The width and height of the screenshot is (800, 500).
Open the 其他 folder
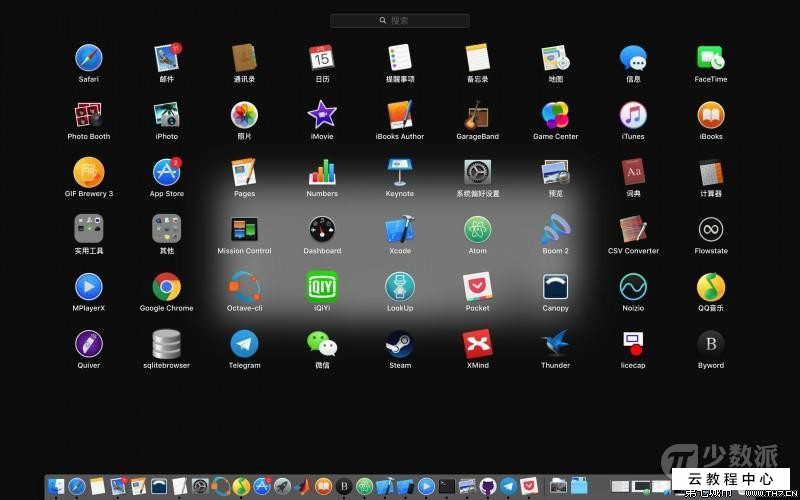[x=167, y=229]
